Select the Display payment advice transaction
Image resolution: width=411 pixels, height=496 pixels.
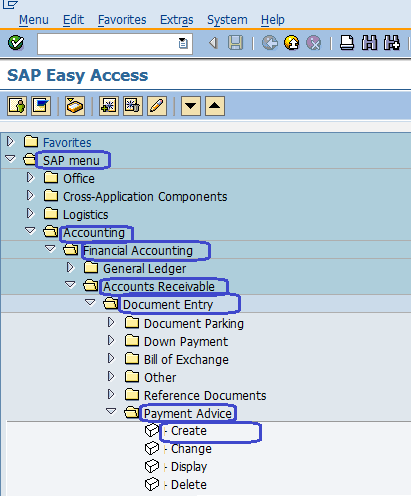point(189,467)
